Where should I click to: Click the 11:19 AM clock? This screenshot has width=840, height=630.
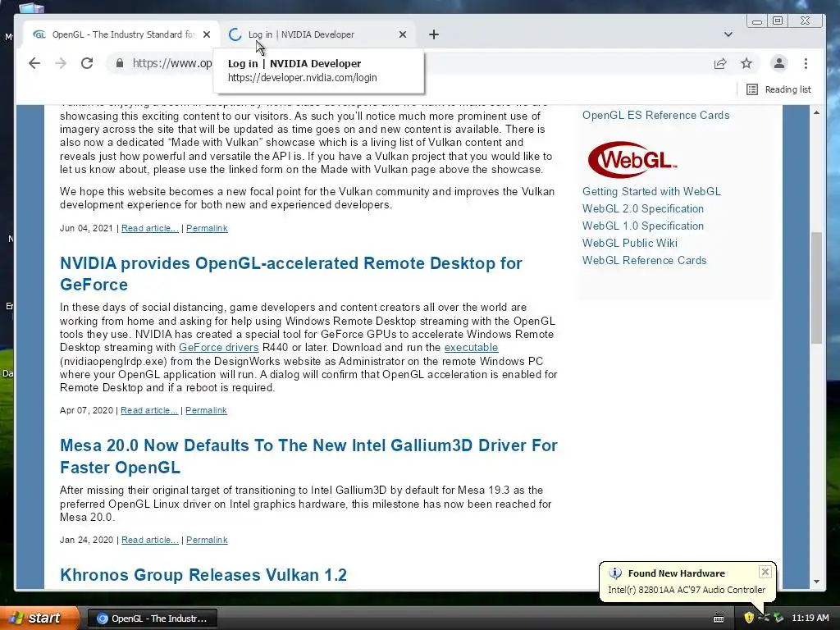tap(810, 619)
